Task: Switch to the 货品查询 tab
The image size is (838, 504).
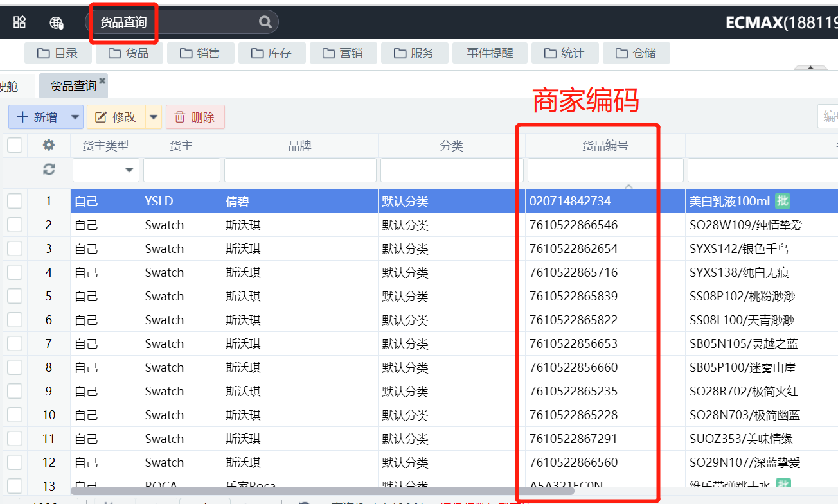Action: click(73, 86)
